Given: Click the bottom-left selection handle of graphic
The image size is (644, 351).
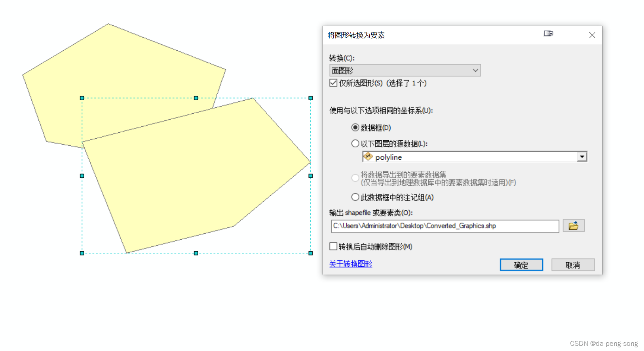Looking at the screenshot, I should (x=82, y=253).
